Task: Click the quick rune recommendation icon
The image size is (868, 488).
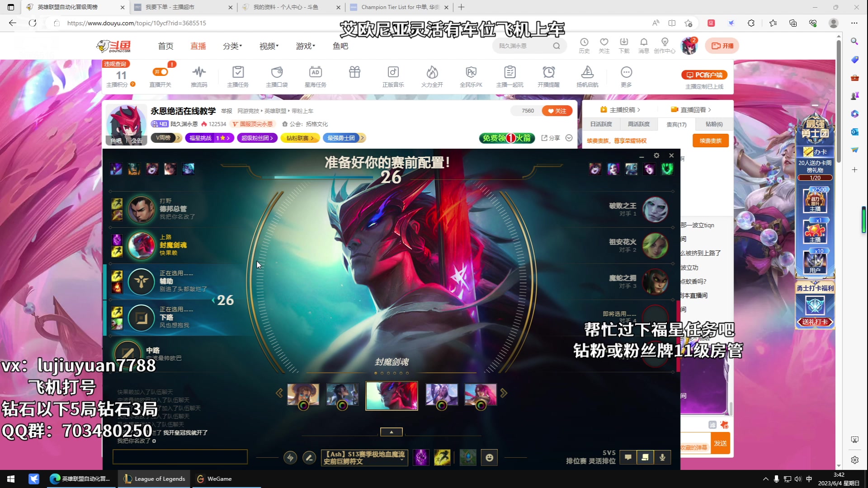Action: click(290, 458)
